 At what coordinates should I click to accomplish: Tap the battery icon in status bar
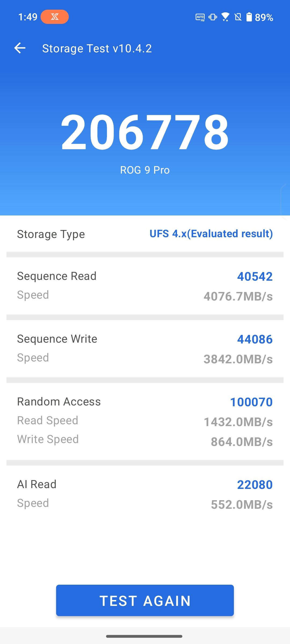(x=249, y=17)
